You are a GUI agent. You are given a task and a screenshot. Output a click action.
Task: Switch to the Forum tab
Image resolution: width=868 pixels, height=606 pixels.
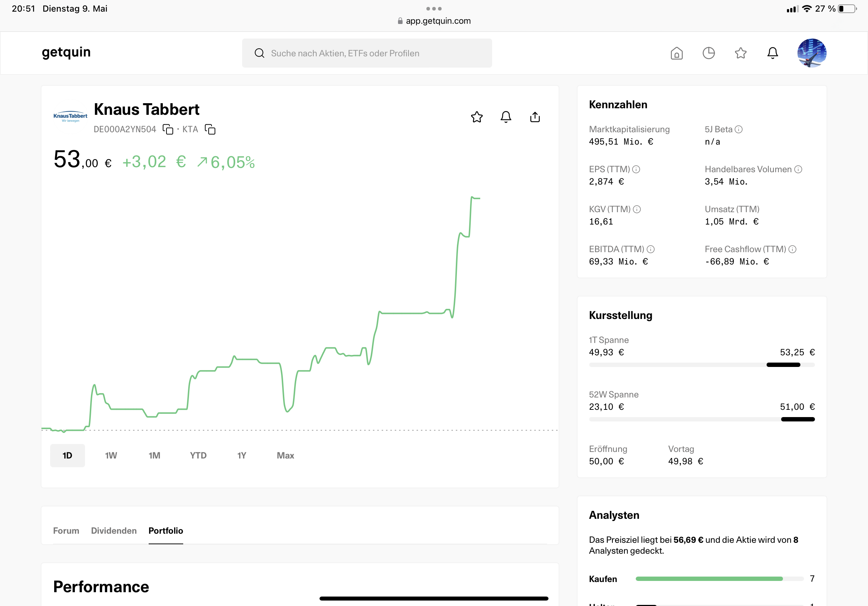coord(66,531)
